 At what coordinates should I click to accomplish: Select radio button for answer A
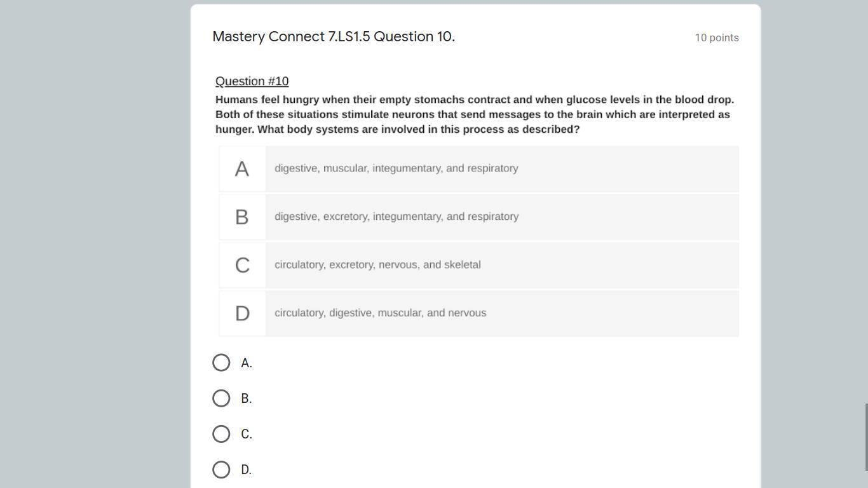point(221,363)
